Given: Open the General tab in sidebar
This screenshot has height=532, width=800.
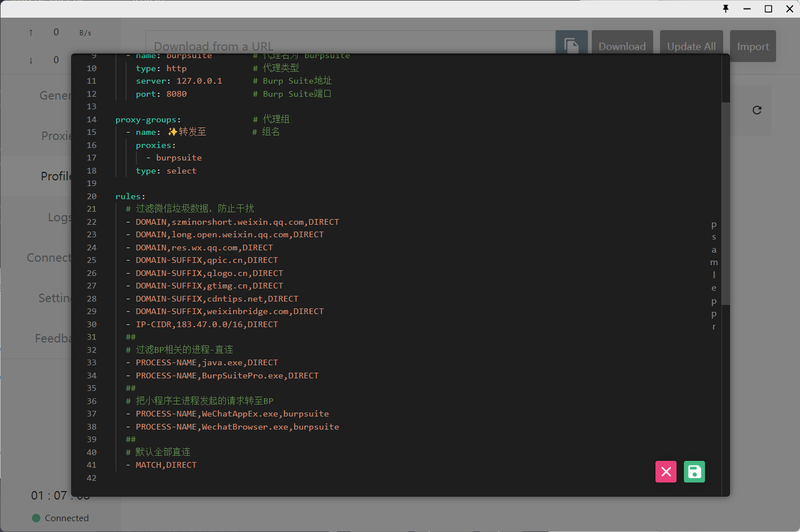Looking at the screenshot, I should tap(55, 96).
